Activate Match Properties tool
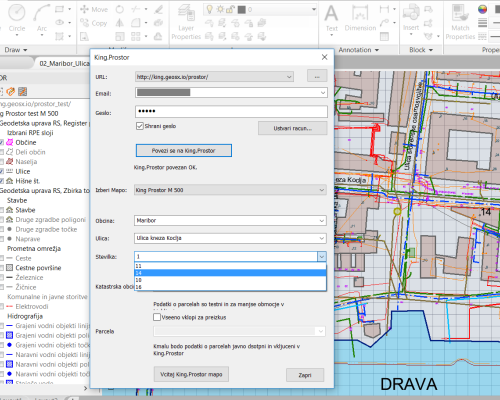The height and width of the screenshot is (400, 500). pos(460,23)
